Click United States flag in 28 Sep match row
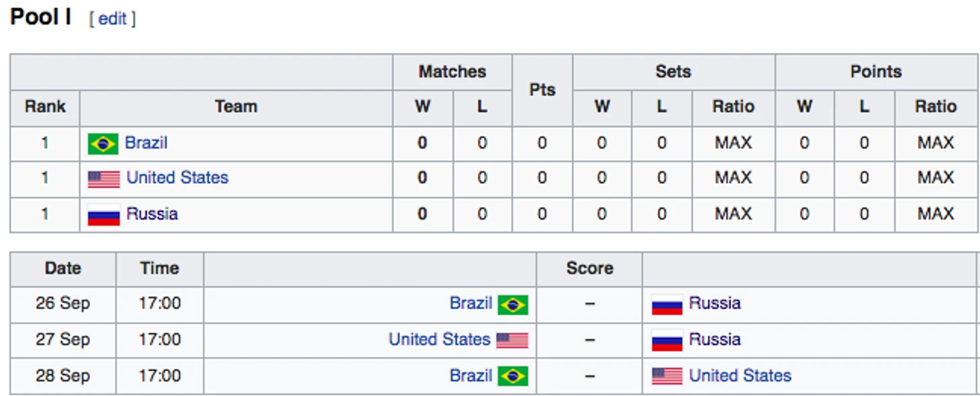Image resolution: width=980 pixels, height=396 pixels. (667, 377)
